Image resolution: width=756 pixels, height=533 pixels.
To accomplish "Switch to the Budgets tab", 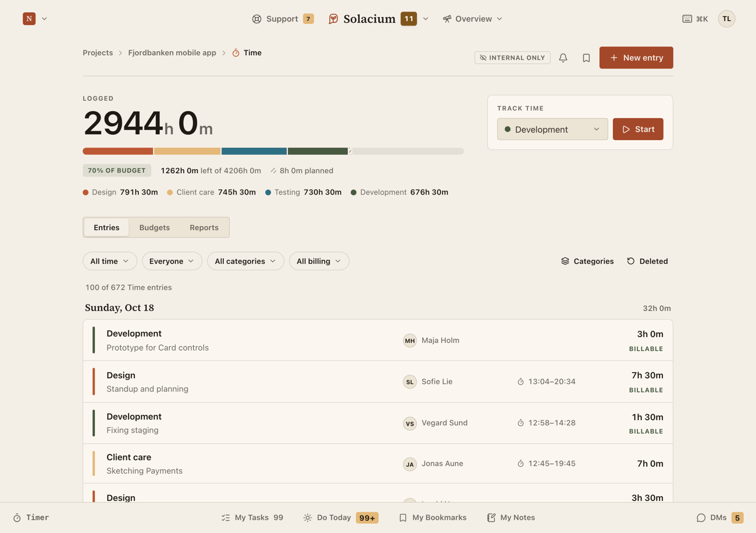I will pos(155,227).
